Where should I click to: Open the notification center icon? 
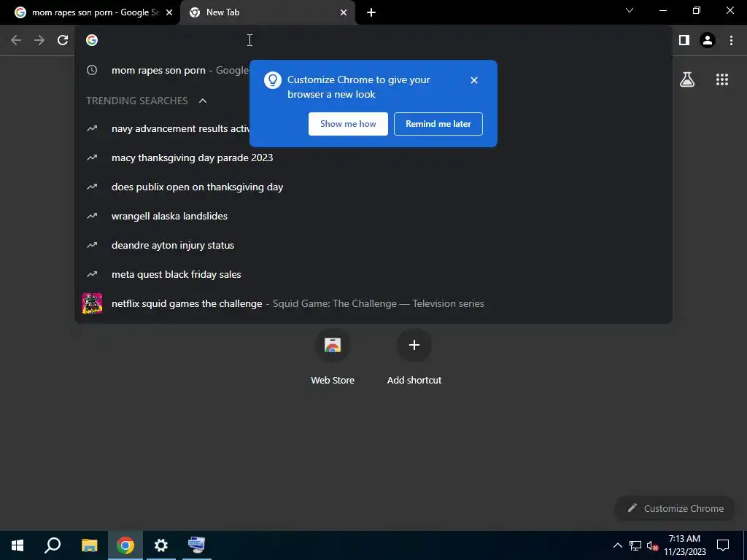[723, 545]
